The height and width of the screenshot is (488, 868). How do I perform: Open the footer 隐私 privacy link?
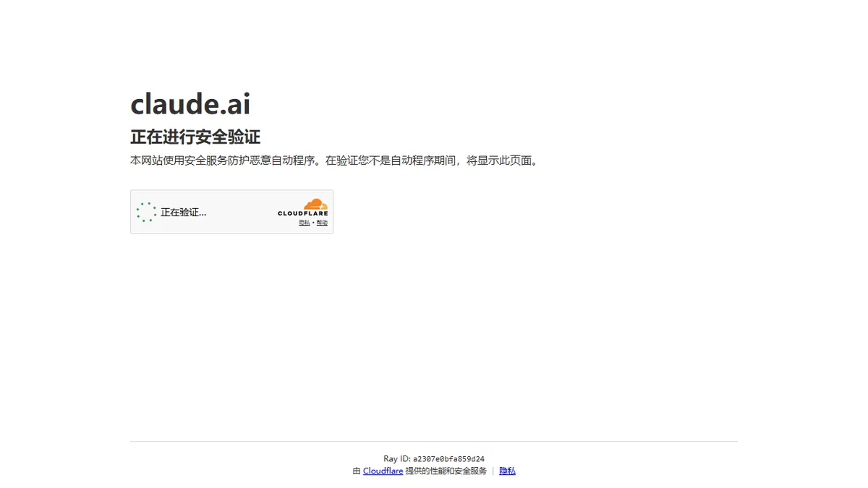(x=507, y=471)
